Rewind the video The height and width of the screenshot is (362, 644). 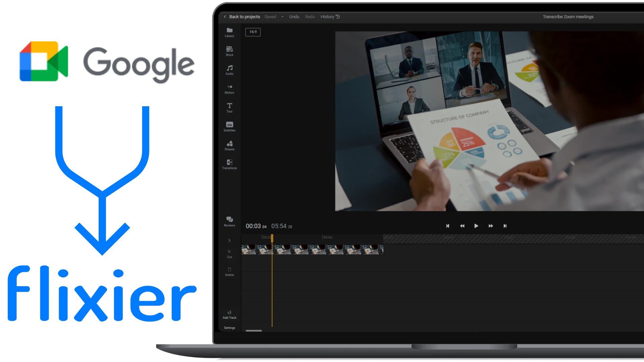click(462, 226)
